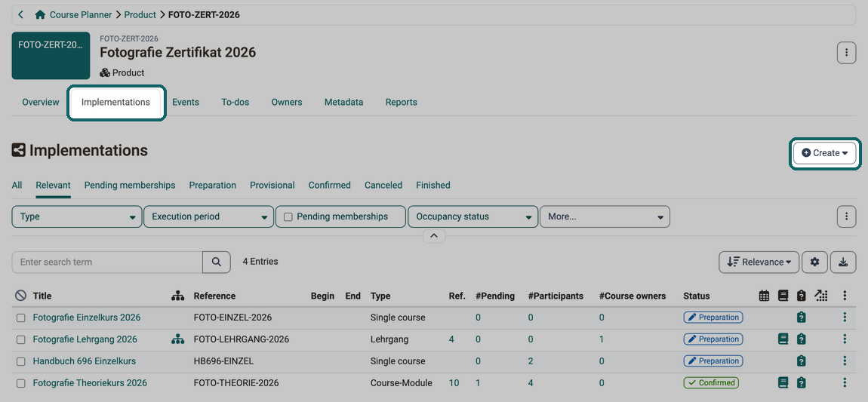
Task: Download the table via the export icon
Action: (843, 262)
